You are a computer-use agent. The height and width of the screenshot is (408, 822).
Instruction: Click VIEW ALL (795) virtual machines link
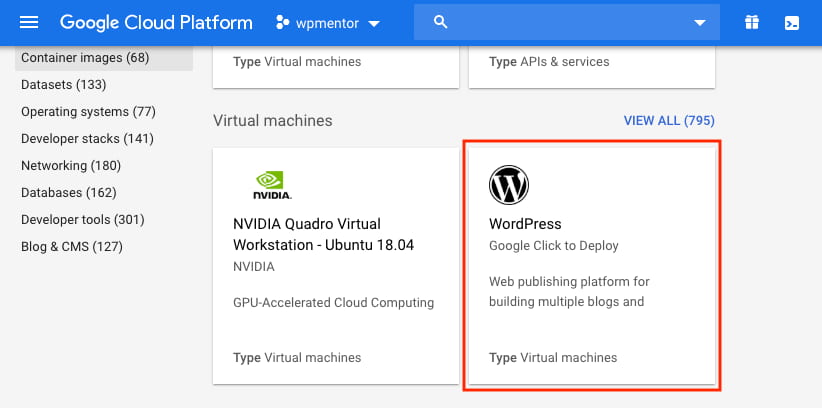tap(669, 121)
